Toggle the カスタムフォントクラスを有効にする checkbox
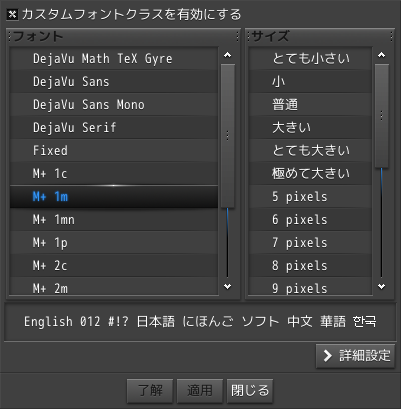 tap(13, 15)
